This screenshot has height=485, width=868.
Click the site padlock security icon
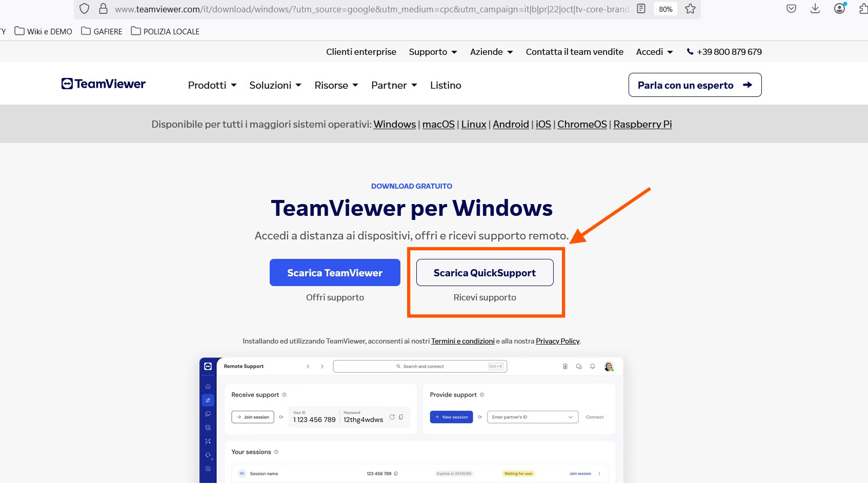[103, 9]
